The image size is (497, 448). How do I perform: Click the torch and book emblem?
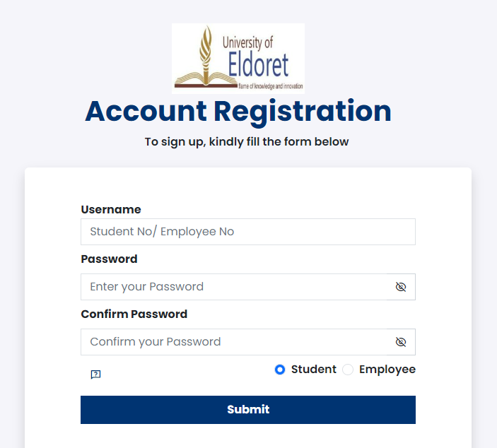(x=206, y=58)
